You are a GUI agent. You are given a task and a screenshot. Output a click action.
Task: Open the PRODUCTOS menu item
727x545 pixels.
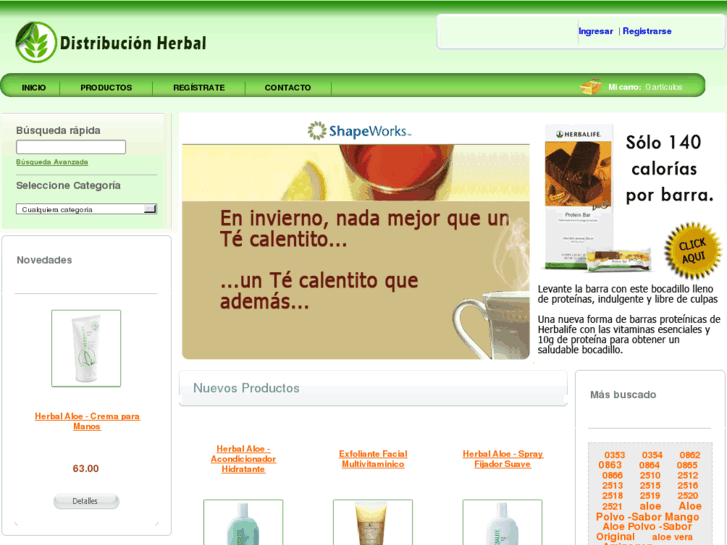[x=106, y=88]
